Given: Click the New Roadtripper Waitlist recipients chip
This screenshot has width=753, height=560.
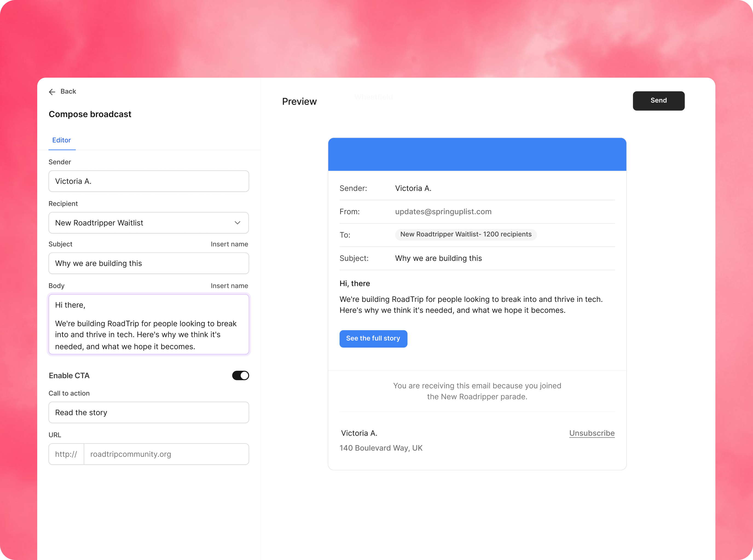Looking at the screenshot, I should [x=466, y=235].
